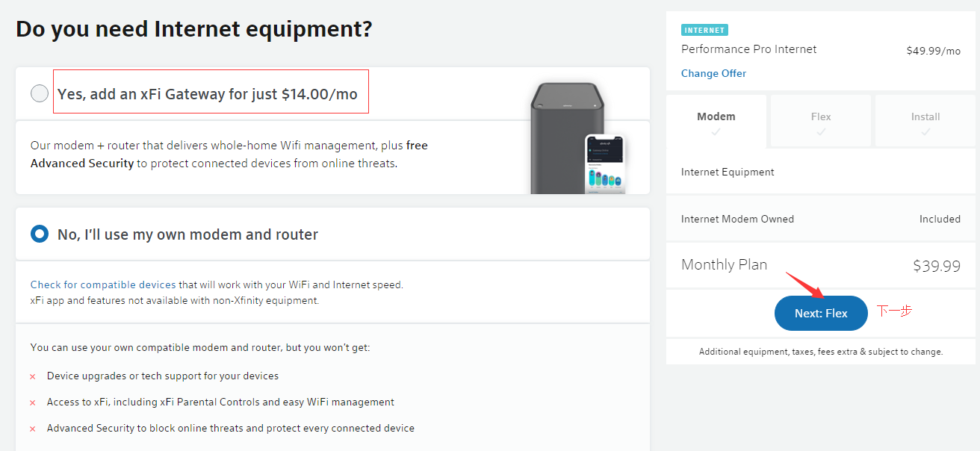Click the red X beside Access to xFi
This screenshot has width=980, height=451.
(33, 402)
